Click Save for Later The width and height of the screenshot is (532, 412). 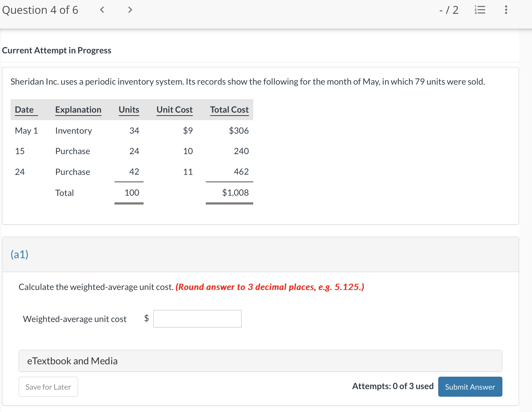coord(48,387)
